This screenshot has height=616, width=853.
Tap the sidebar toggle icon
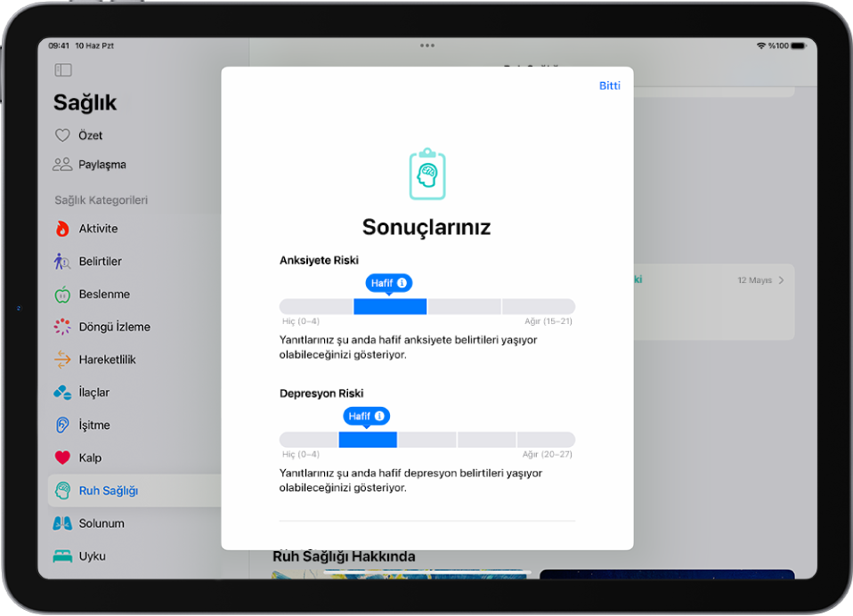[63, 69]
